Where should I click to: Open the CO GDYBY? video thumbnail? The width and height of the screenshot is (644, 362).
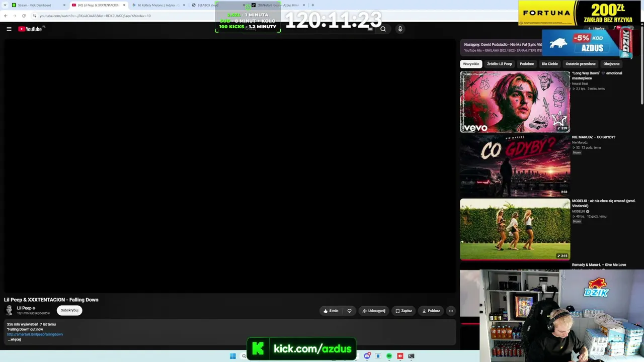tap(515, 165)
